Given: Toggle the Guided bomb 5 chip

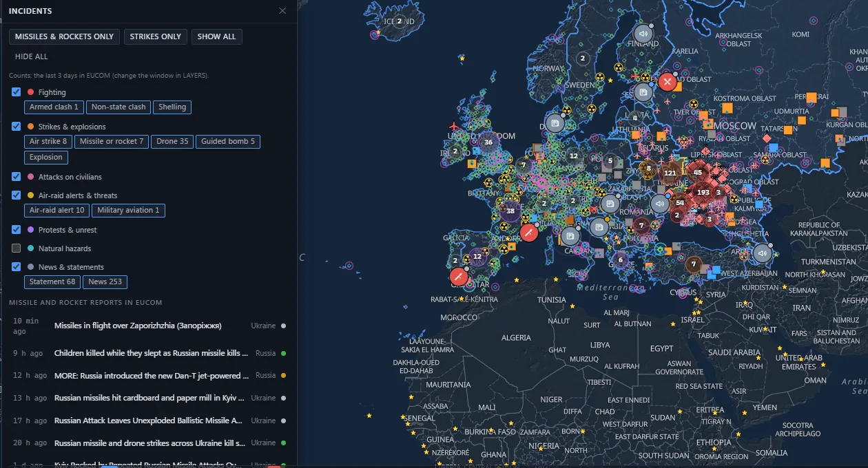Looking at the screenshot, I should tap(228, 141).
